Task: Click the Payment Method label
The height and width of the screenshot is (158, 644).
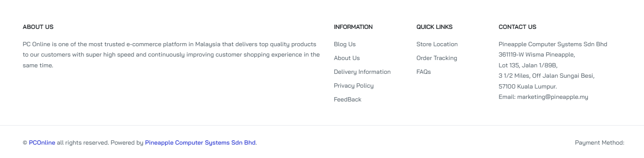Action: point(599,142)
